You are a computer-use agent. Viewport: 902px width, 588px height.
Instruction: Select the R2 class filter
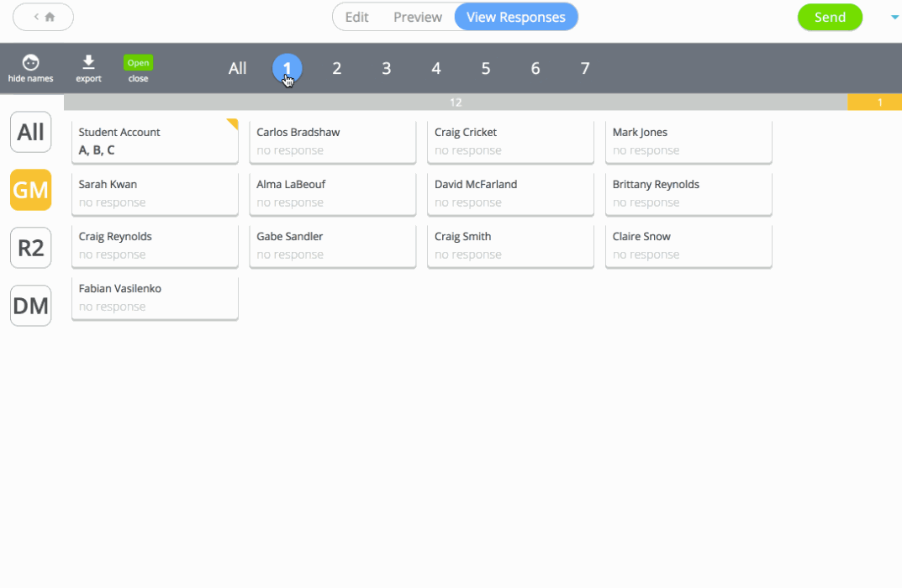[x=30, y=248]
